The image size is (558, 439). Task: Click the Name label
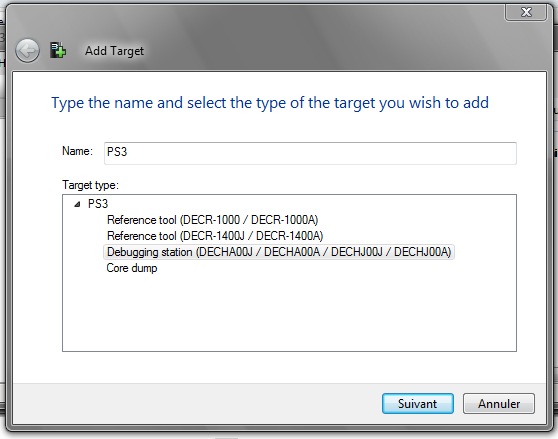(x=77, y=151)
